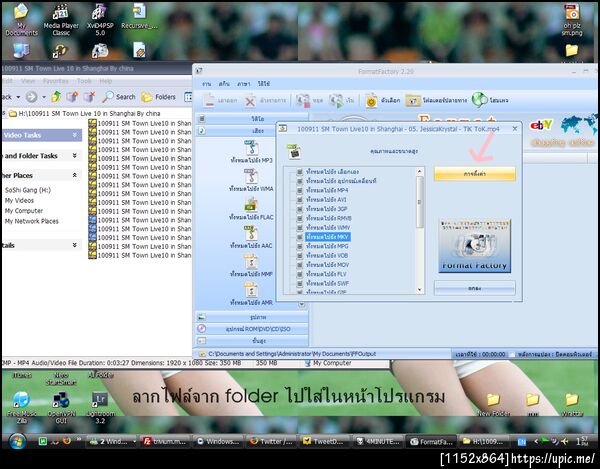Image resolution: width=600 pixels, height=469 pixels.
Task: Click the Stop conversion icon in FormatFactory toolbar
Action: pyautogui.click(x=303, y=101)
